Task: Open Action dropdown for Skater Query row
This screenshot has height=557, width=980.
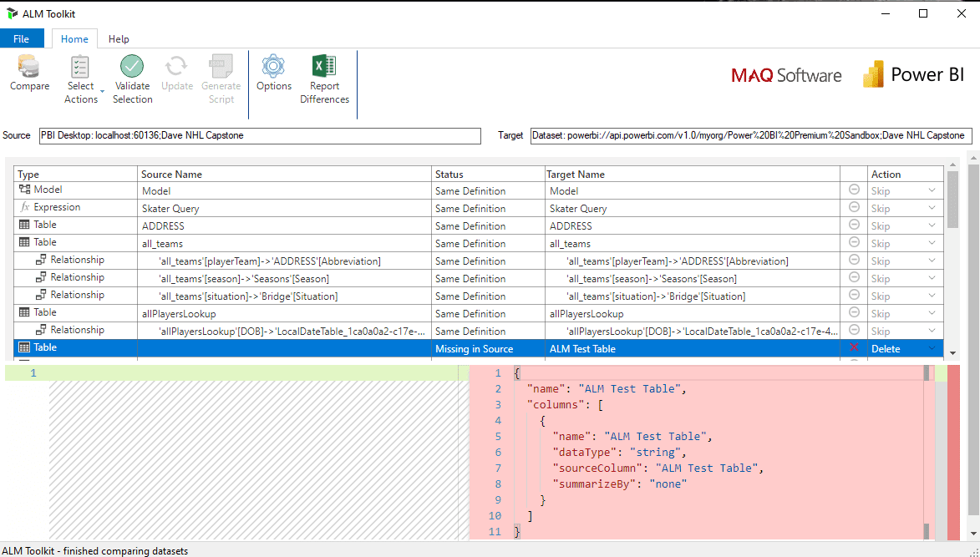Action: [932, 208]
